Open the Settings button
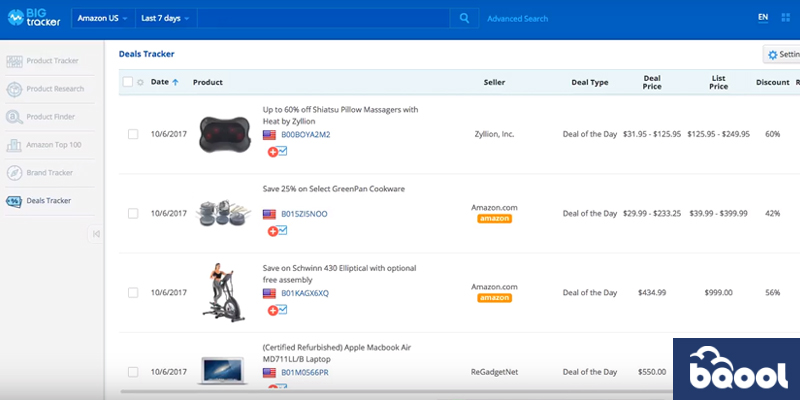This screenshot has height=400, width=800. pos(782,55)
